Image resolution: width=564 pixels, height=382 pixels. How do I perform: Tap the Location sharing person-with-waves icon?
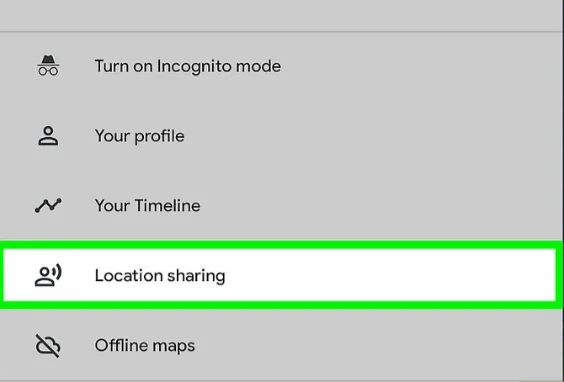48,275
